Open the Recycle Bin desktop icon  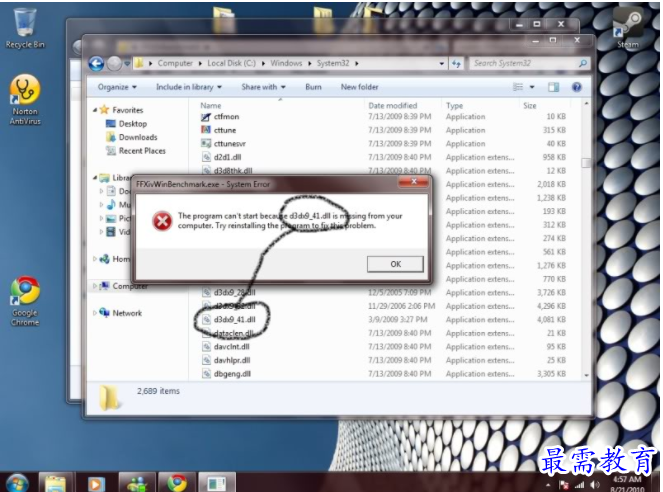pos(25,28)
